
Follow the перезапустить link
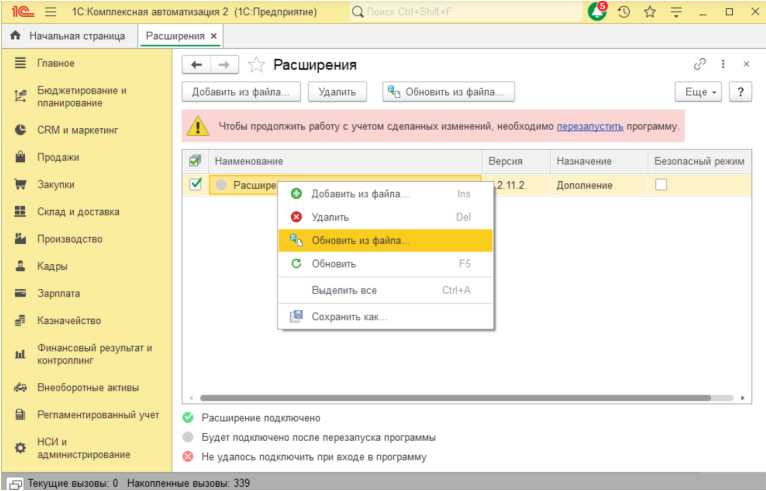590,127
